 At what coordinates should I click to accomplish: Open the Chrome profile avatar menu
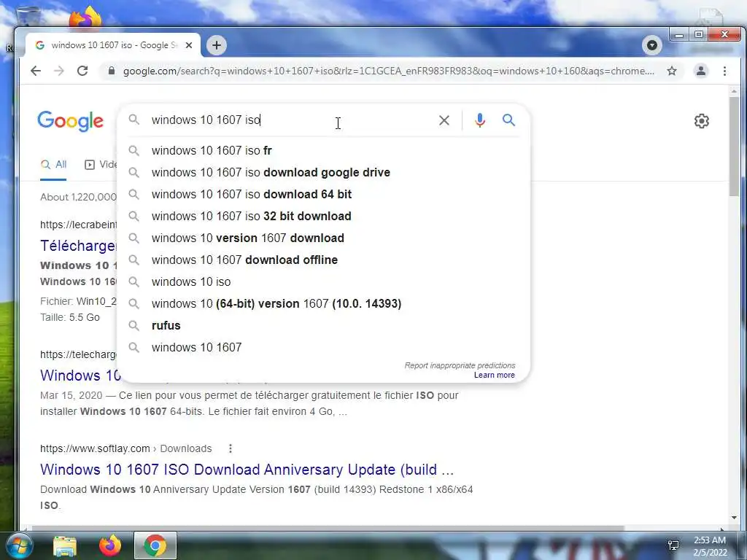coord(701,71)
